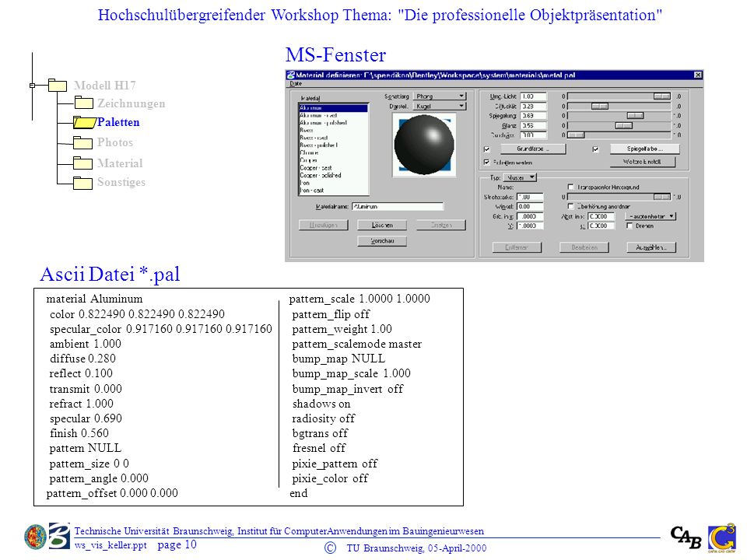
Task: Select Aluminum - cast in the material list
Action: [x=333, y=115]
